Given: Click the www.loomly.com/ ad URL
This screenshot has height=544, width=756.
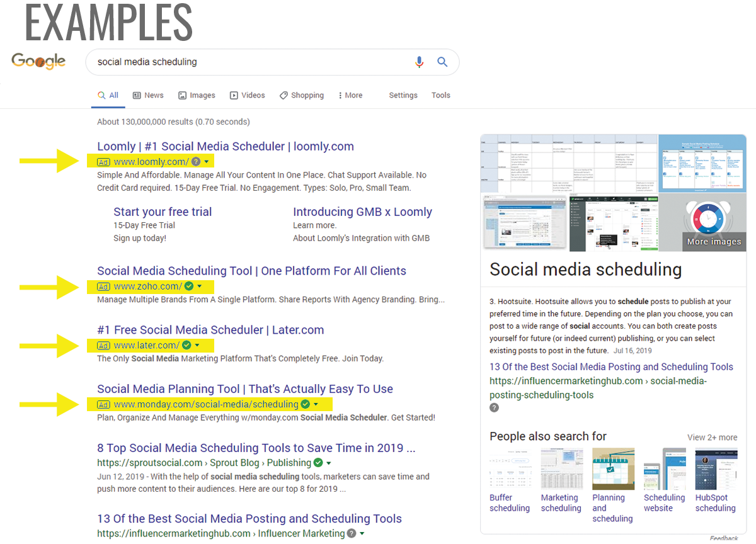Looking at the screenshot, I should [151, 162].
